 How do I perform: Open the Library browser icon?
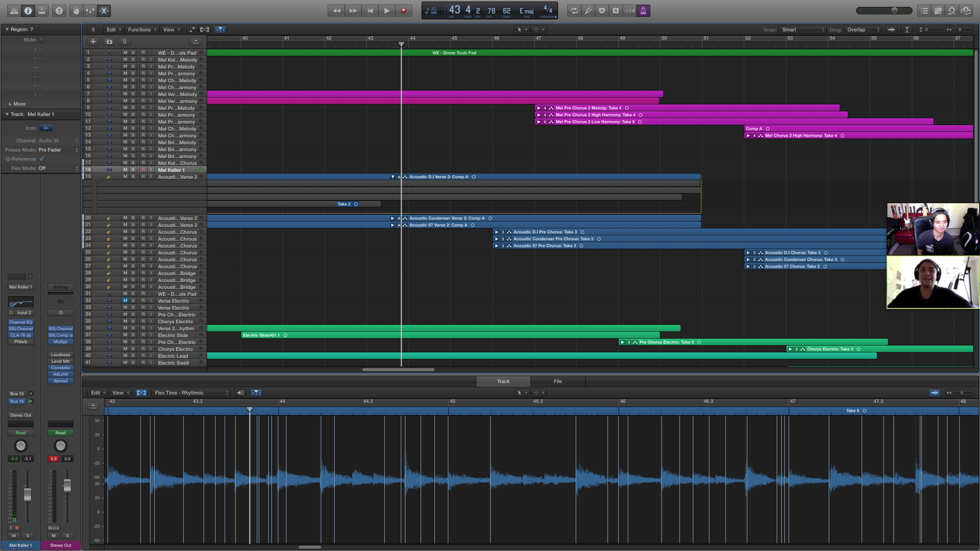point(14,11)
